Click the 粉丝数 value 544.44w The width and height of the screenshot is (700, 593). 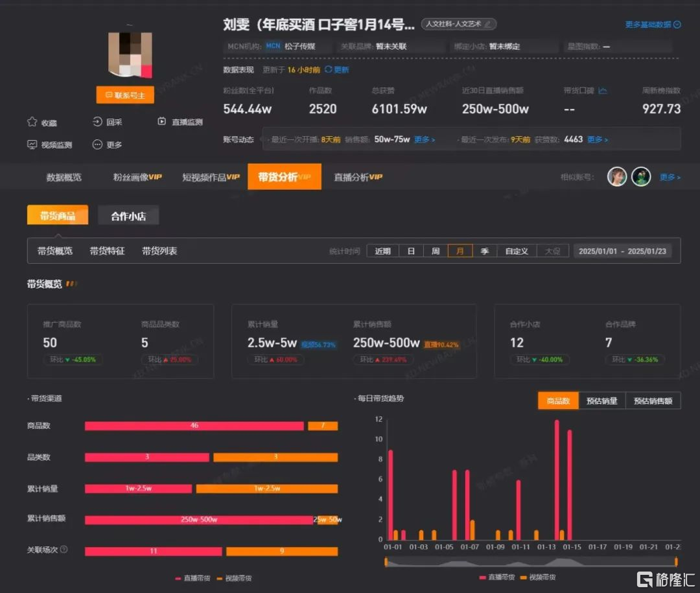point(248,108)
